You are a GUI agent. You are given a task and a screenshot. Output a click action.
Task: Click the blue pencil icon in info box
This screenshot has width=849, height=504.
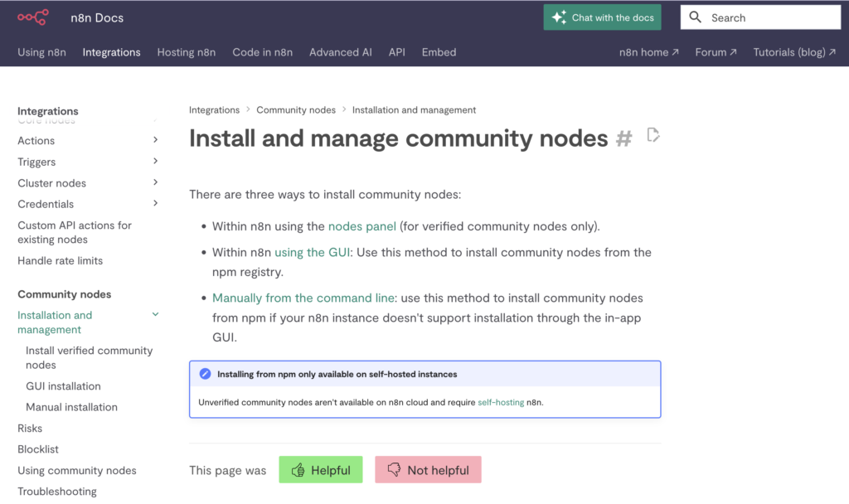pos(205,374)
